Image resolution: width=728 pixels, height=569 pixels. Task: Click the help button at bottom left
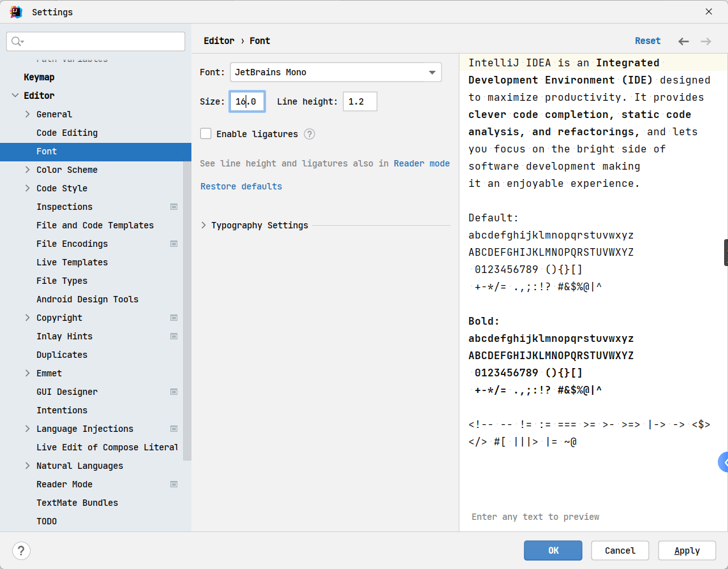[21, 551]
